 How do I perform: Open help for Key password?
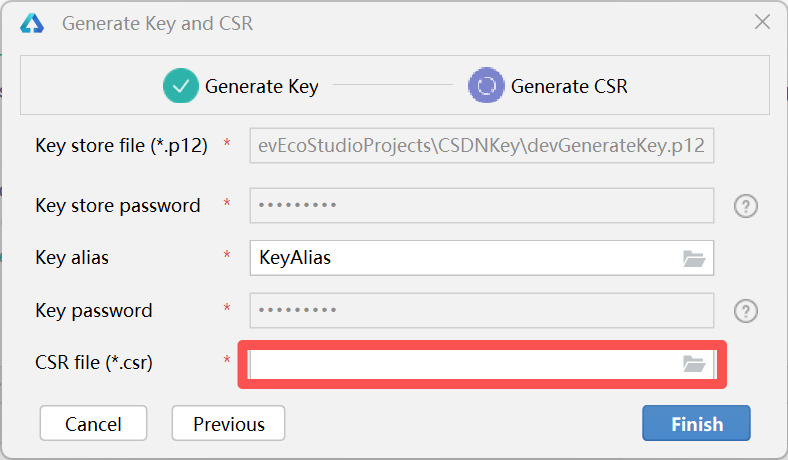[x=746, y=311]
